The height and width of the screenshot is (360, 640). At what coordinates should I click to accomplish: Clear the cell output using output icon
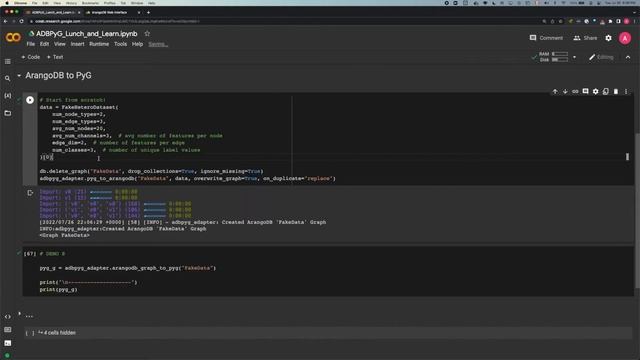click(x=30, y=193)
